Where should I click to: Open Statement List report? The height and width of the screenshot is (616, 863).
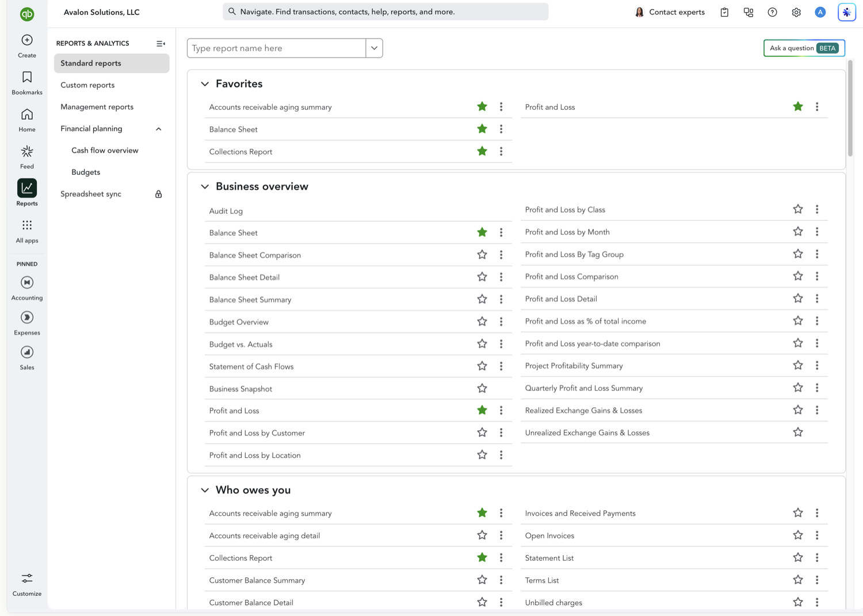click(x=549, y=558)
